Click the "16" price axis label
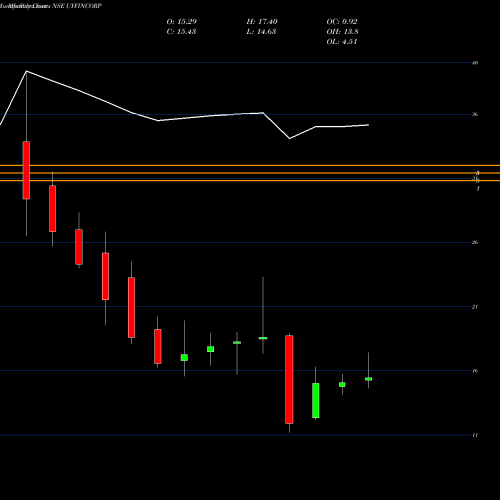The width and height of the screenshot is (500, 500). (475, 371)
